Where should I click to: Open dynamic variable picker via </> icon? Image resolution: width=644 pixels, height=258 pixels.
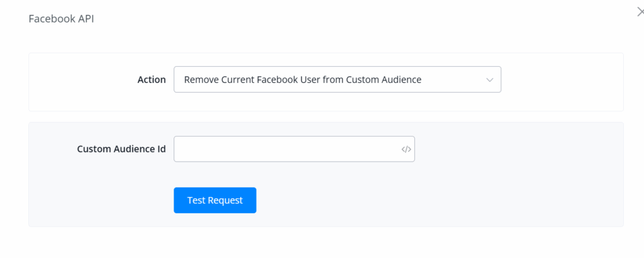point(406,150)
